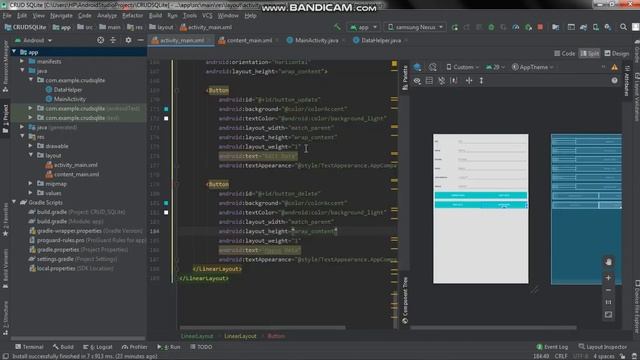The height and width of the screenshot is (360, 640).
Task: Switch editor to Split view
Action: tap(590, 53)
